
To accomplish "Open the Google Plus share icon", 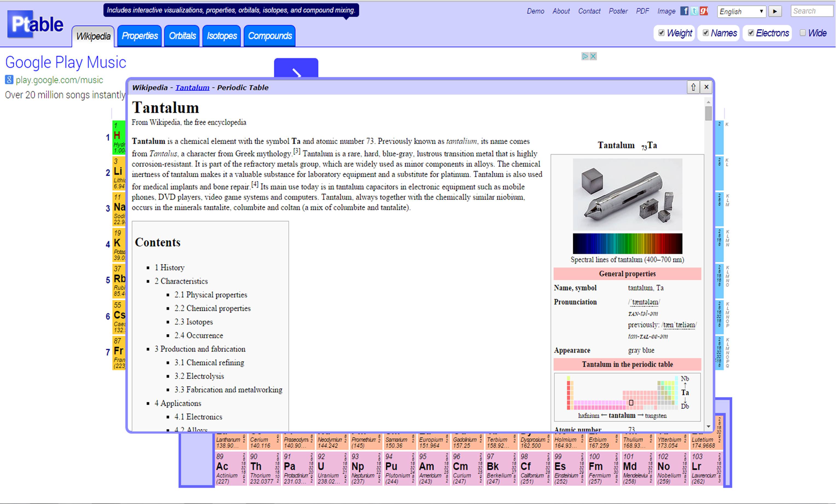I will point(704,11).
